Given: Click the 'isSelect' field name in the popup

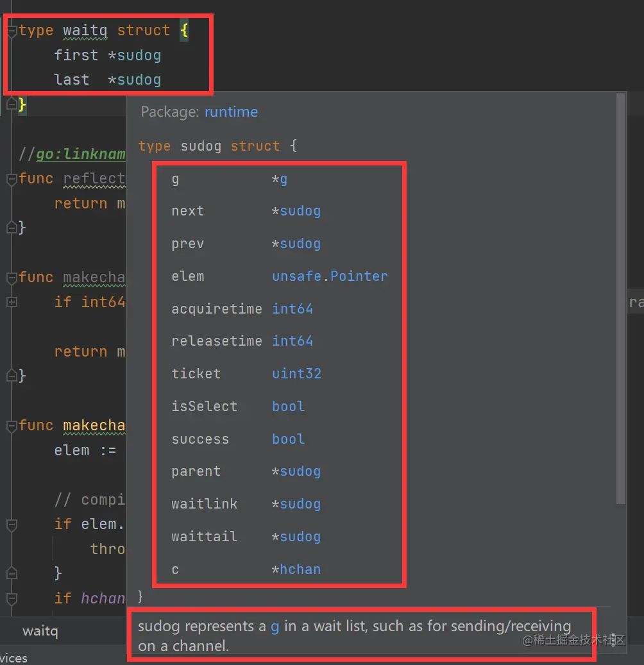Looking at the screenshot, I should (x=205, y=407).
